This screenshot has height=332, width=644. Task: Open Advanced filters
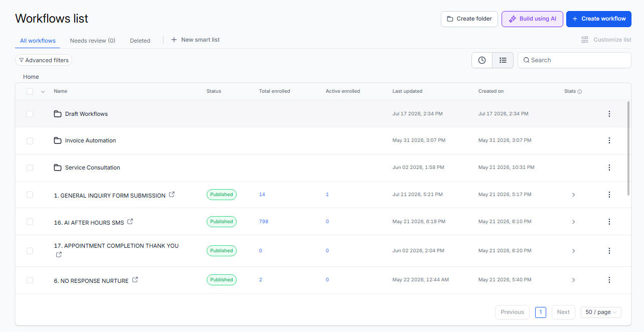44,60
